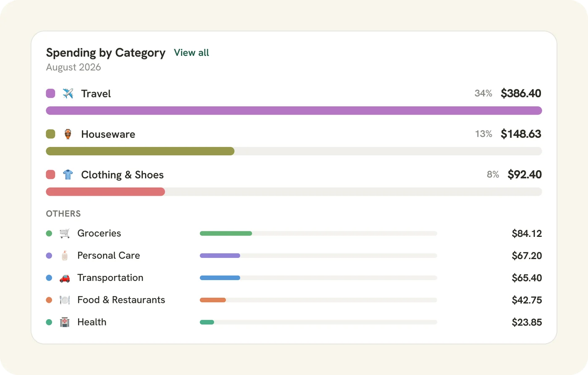Click the green Groceries color dot
This screenshot has height=375, width=588.
[49, 233]
